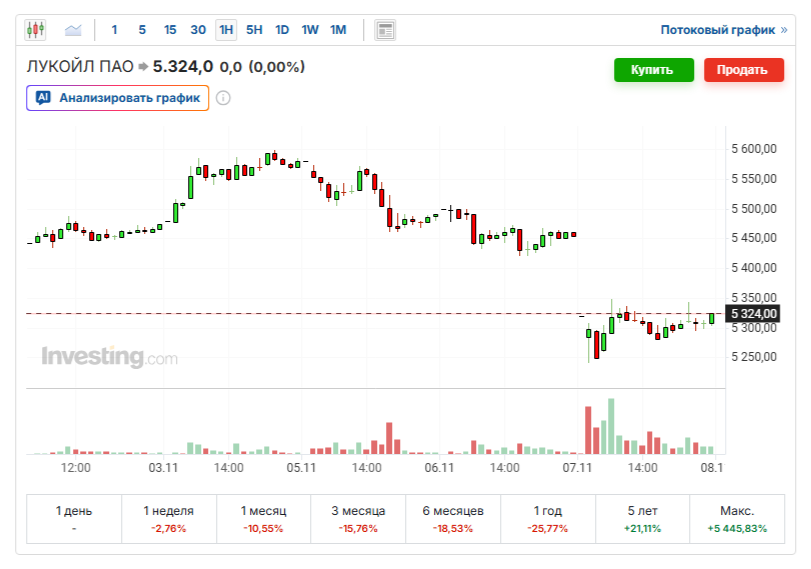Select the candlestick chart type icon
Viewport: 811px width, 569px height.
tap(35, 29)
